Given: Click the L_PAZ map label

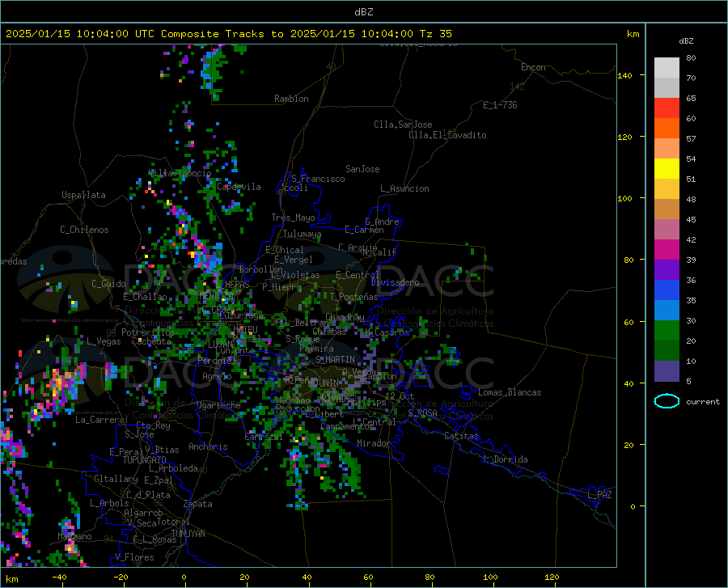Looking at the screenshot, I should (599, 495).
